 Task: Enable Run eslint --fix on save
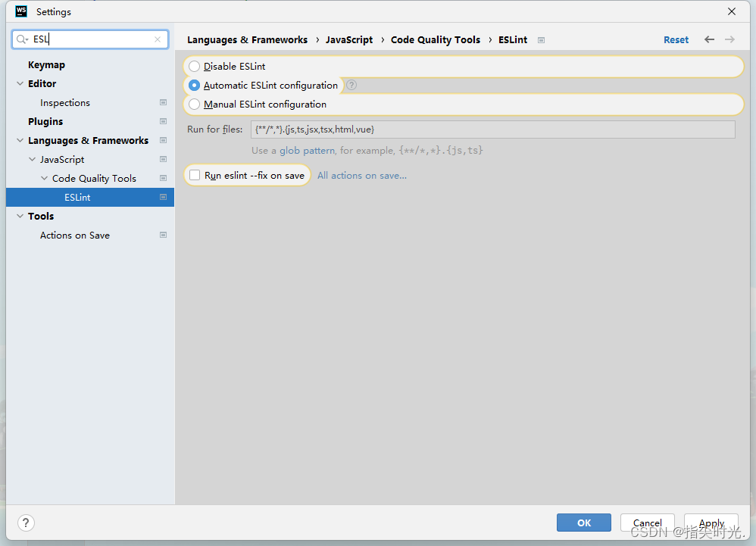point(195,176)
